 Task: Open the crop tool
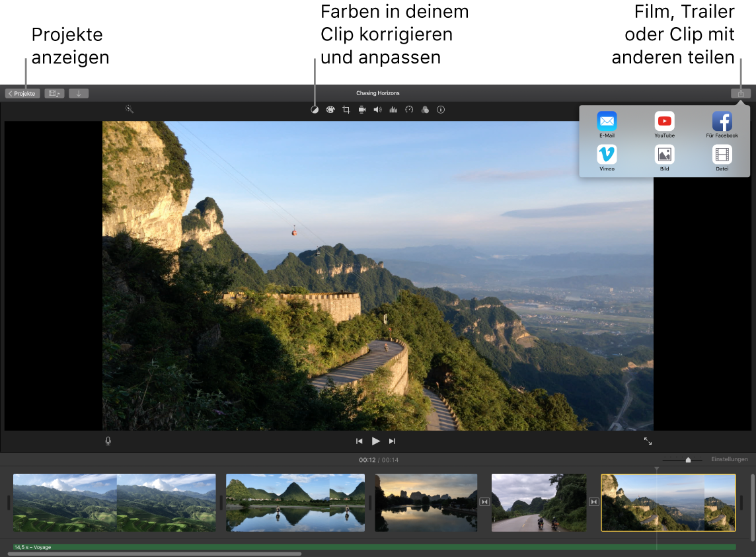(346, 110)
